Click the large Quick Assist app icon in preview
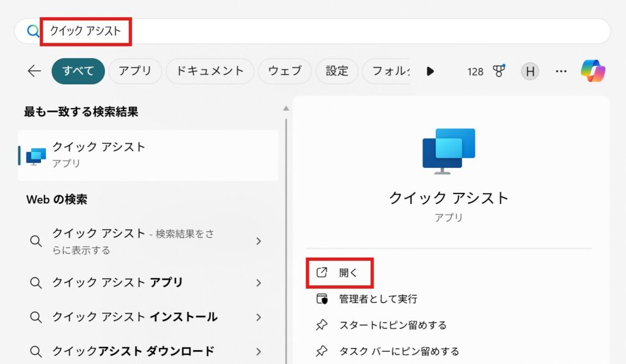Viewport: 626px width, 364px height. tap(449, 151)
